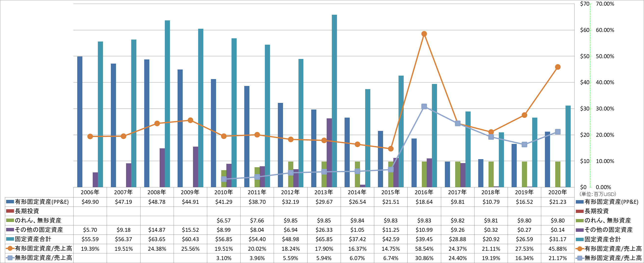Click the $6.57 のれん cell for 2010
Screen dimensions: 644x263
click(224, 221)
